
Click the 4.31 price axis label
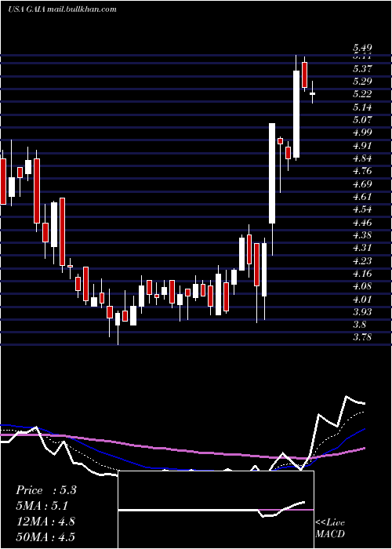pos(362,249)
